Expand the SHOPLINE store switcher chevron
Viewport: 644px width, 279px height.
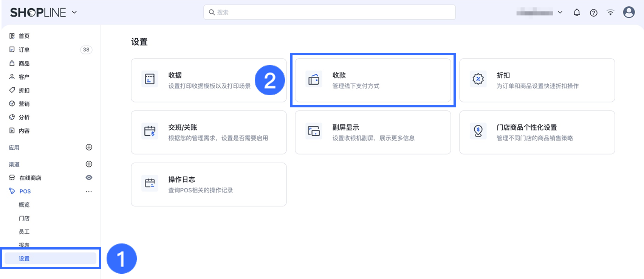tap(74, 12)
